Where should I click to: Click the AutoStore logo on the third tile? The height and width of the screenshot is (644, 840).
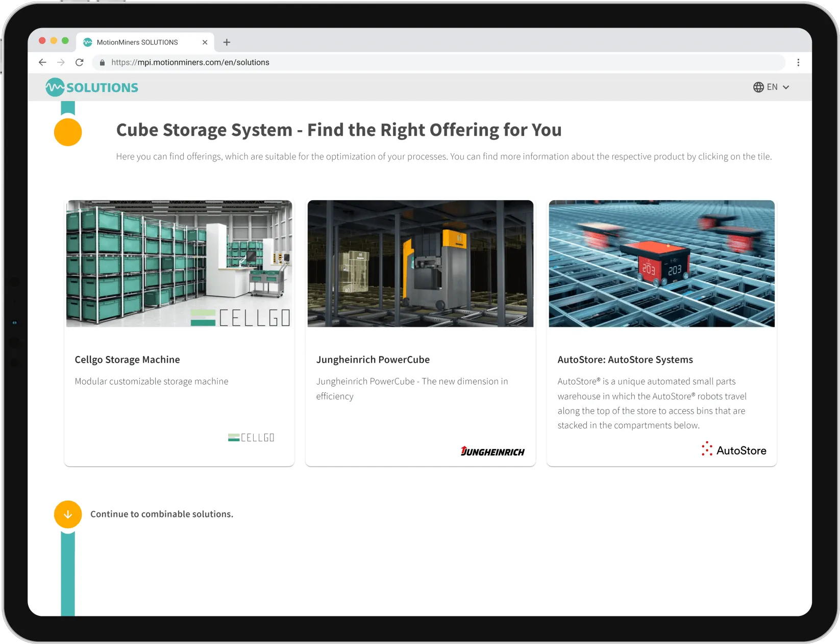point(733,449)
